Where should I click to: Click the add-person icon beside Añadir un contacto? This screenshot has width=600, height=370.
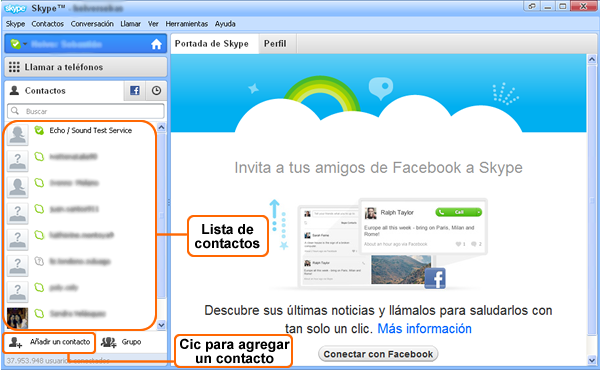(x=15, y=342)
